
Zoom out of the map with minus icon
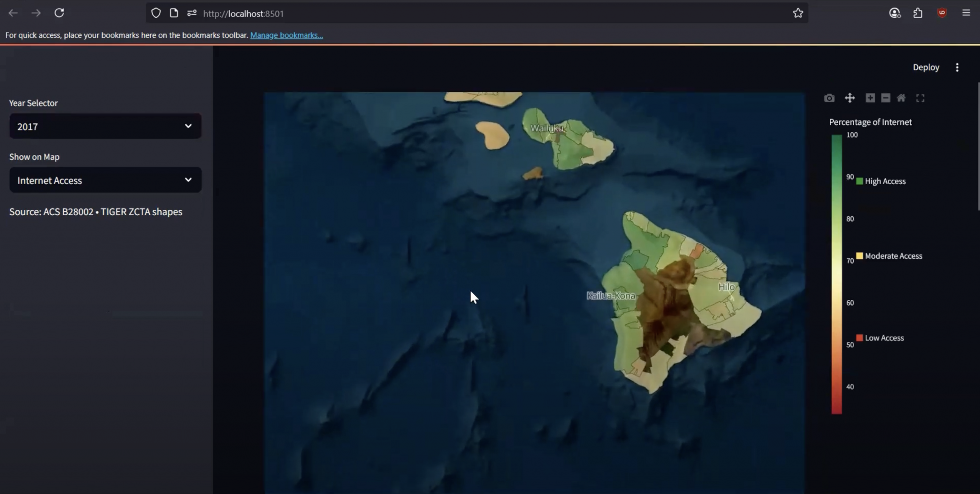pyautogui.click(x=886, y=98)
